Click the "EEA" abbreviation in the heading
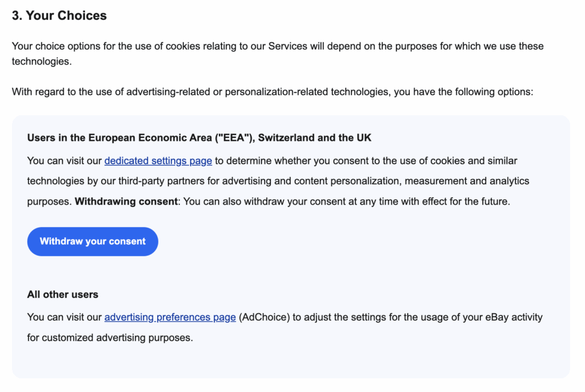Screen dimensions: 585x392 coord(235,138)
